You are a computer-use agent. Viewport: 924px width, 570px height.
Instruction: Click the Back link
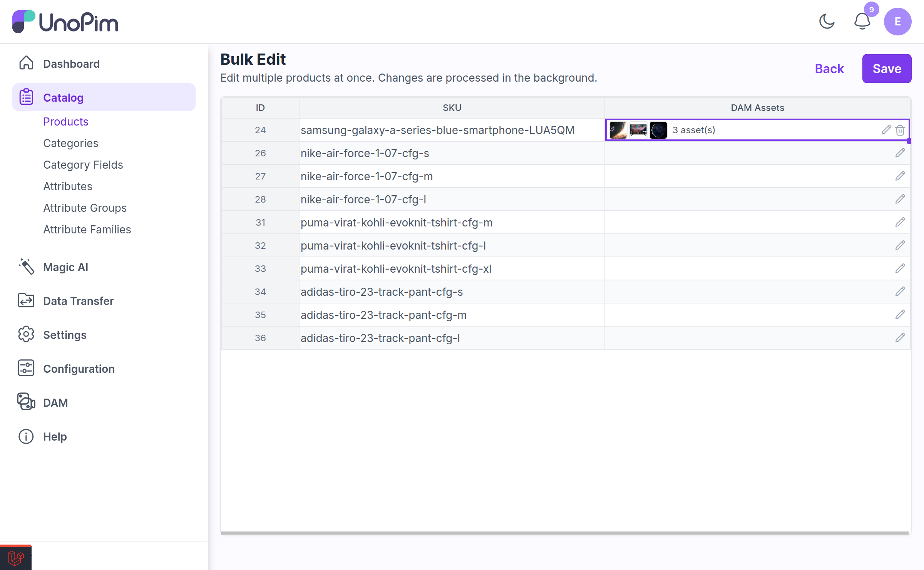[x=829, y=69]
